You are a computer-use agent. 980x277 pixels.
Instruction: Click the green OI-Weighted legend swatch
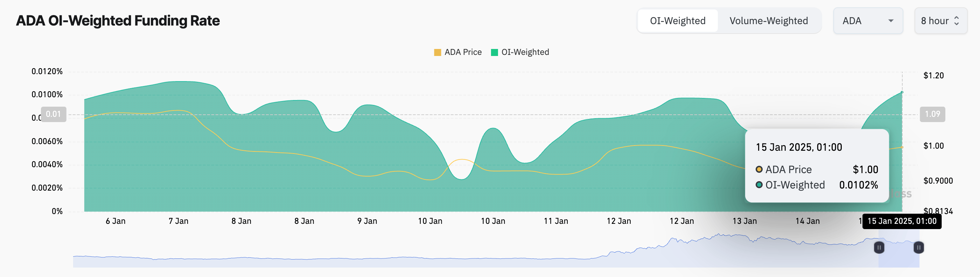[x=494, y=52]
